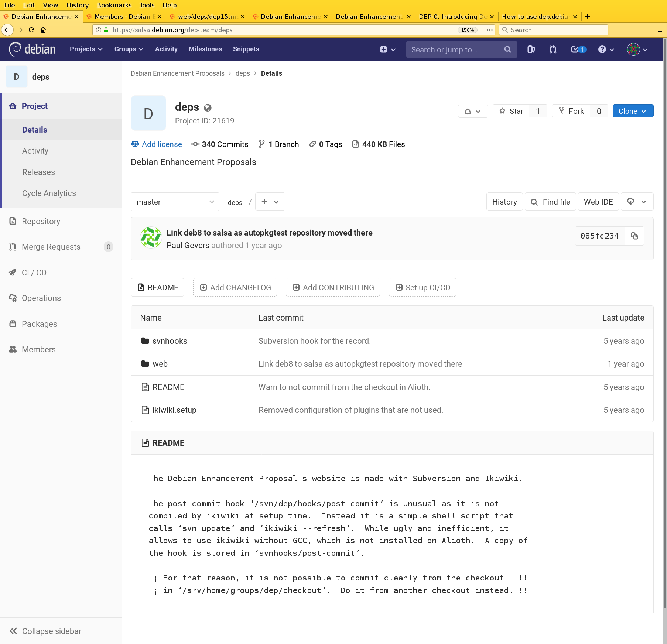
Task: Click Add CONTRIBUTING button
Action: tap(333, 287)
